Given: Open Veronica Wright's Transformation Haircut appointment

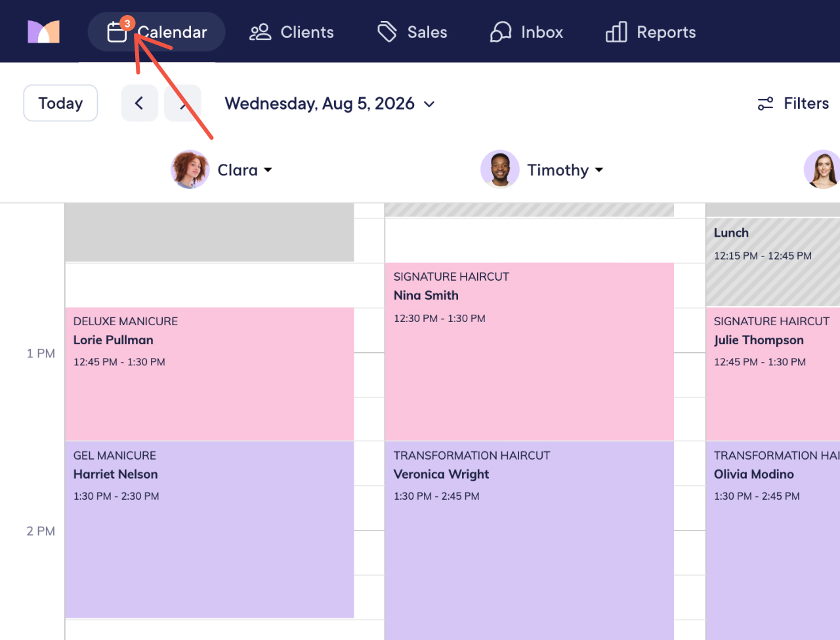Looking at the screenshot, I should click(529, 540).
